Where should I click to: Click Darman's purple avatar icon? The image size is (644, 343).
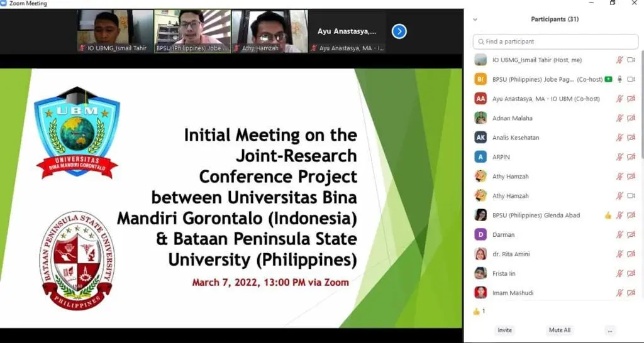click(x=480, y=235)
